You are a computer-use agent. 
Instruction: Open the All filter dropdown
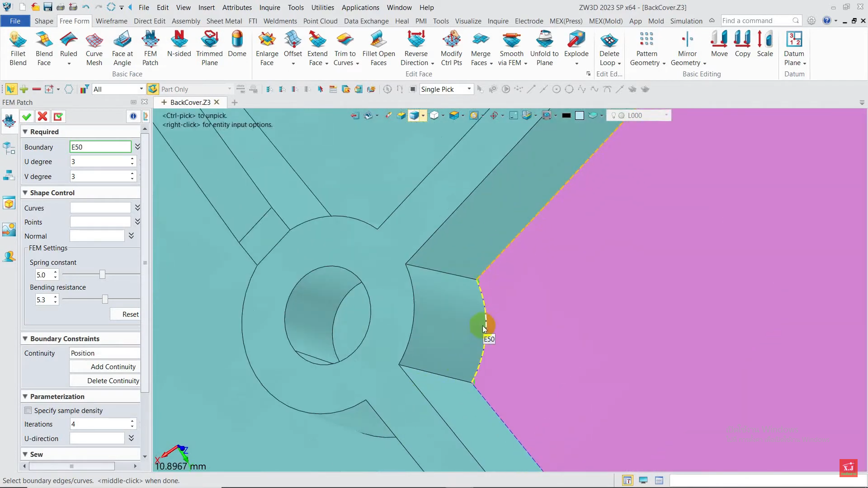point(141,89)
